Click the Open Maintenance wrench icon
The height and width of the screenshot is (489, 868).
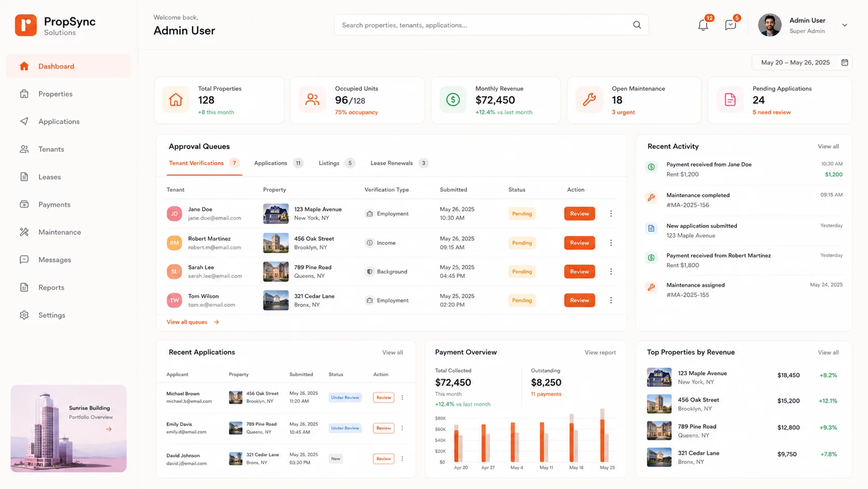589,99
